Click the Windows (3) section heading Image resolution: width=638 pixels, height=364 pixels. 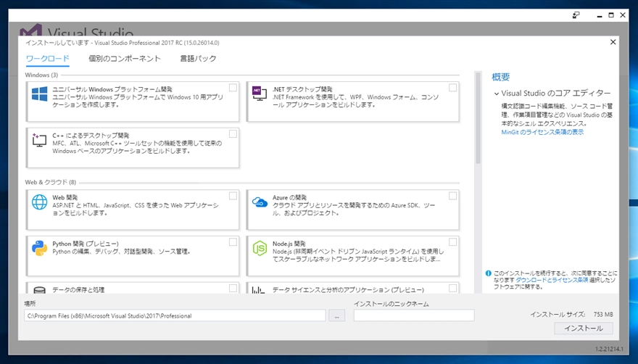click(41, 75)
